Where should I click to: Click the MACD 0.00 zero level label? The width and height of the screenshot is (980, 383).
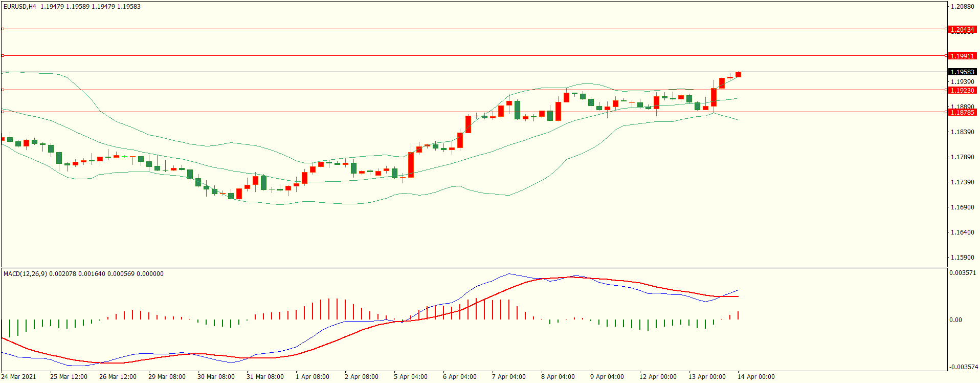click(x=955, y=320)
